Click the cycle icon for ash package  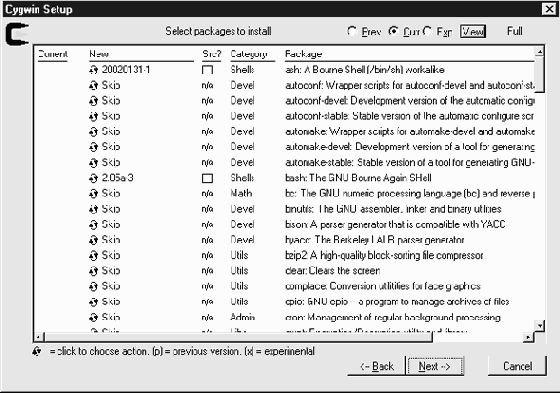pos(93,70)
